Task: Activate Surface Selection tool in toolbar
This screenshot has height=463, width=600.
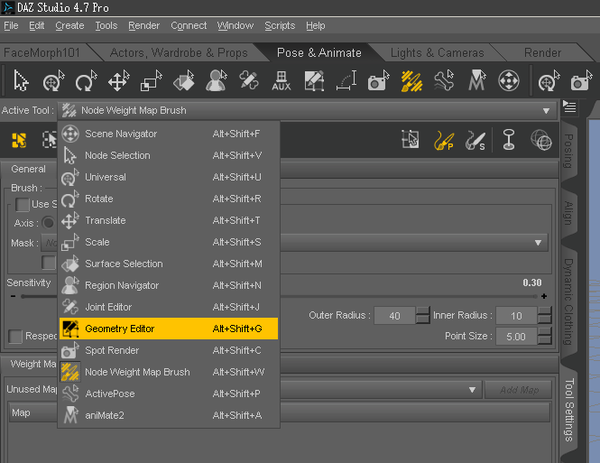Action: click(184, 81)
